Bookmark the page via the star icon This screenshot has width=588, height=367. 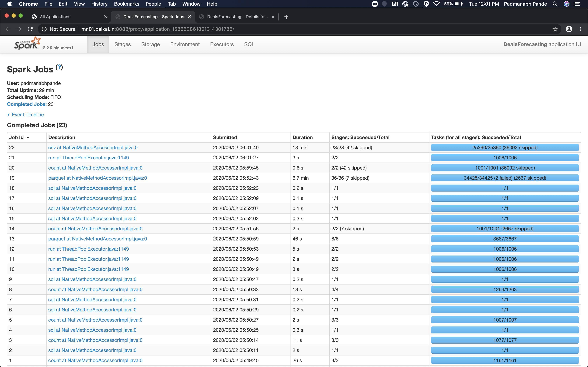(555, 29)
